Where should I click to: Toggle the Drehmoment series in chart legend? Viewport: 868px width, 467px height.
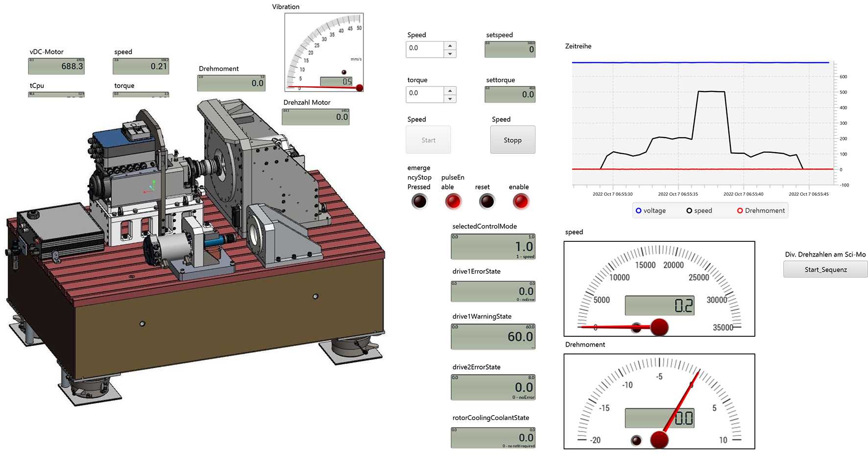point(761,210)
